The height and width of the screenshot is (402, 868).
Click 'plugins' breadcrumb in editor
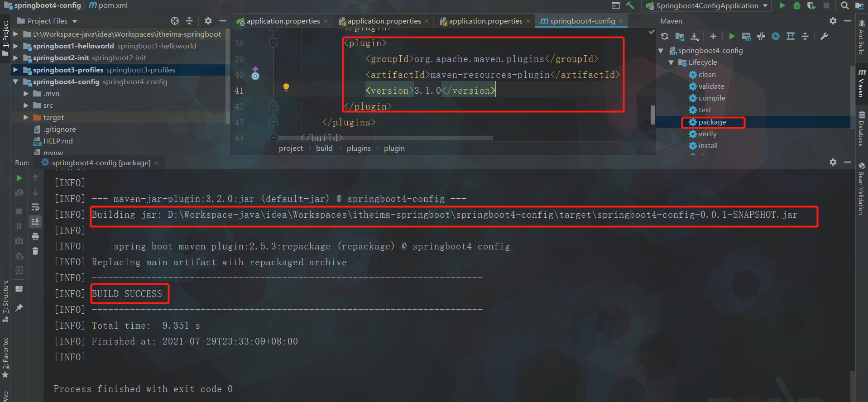coord(359,148)
